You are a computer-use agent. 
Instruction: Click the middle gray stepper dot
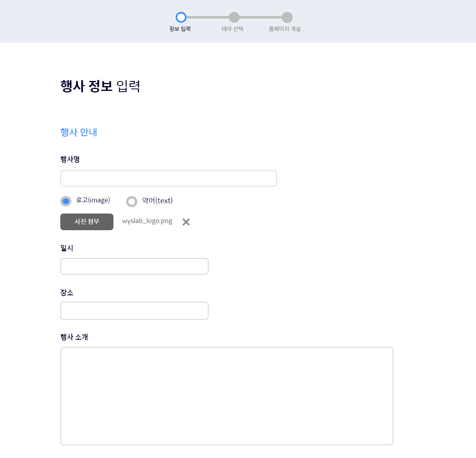pyautogui.click(x=234, y=17)
